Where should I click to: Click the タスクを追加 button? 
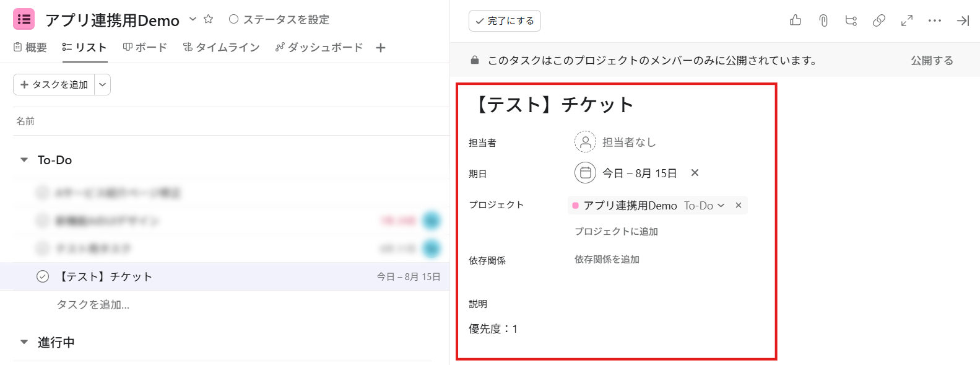[54, 84]
